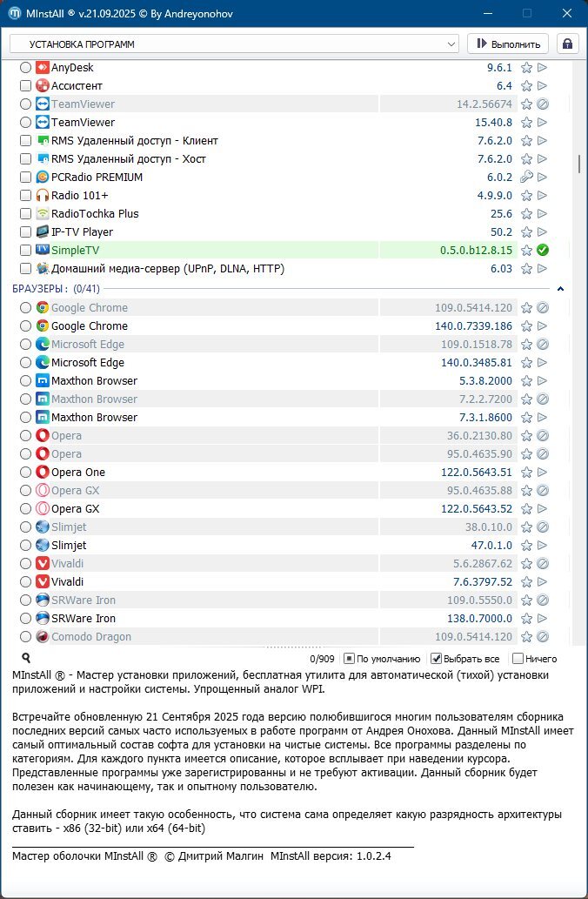Select the Microsoft Edge 140.0.3485.81 radio button

click(x=26, y=363)
